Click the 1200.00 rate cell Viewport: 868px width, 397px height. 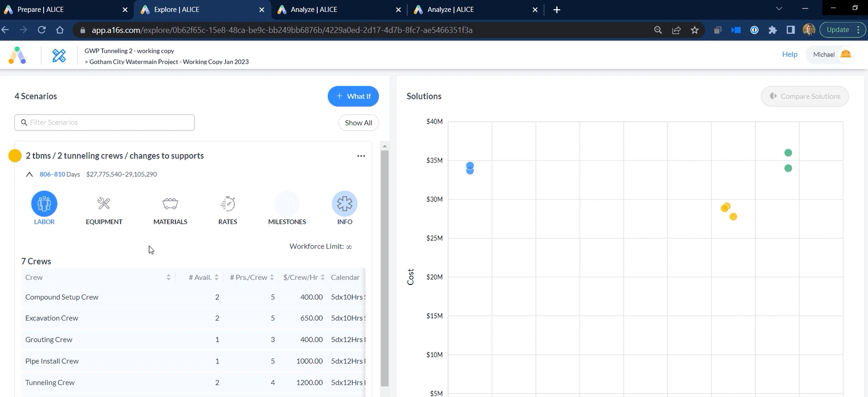point(309,382)
